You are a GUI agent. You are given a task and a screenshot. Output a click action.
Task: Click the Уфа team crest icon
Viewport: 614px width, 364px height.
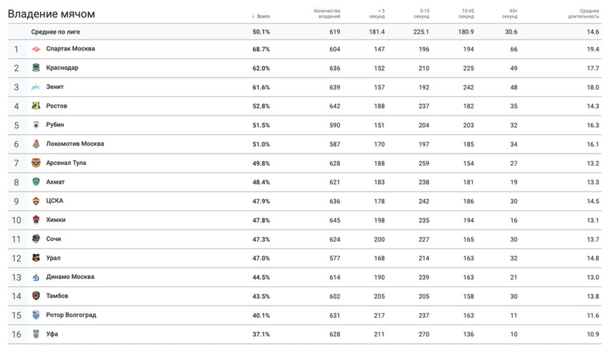coord(36,334)
